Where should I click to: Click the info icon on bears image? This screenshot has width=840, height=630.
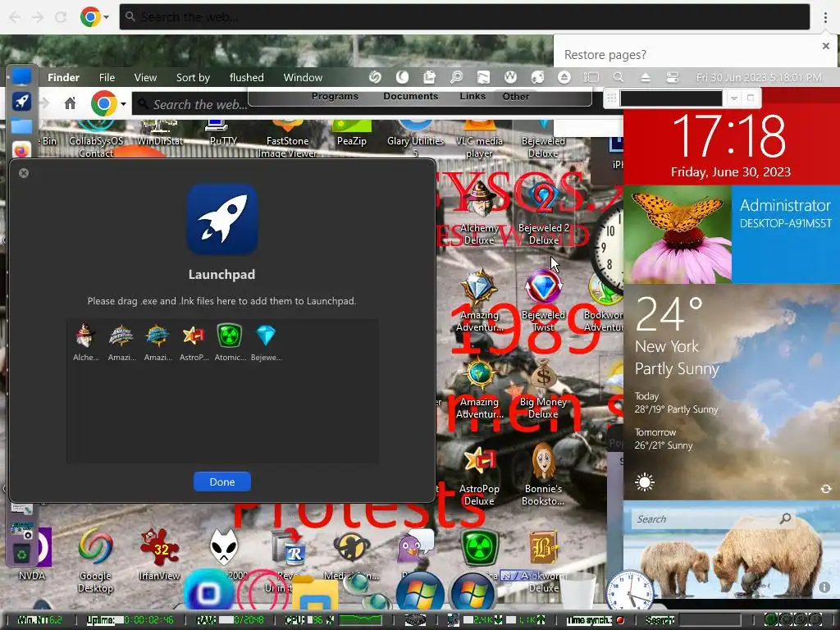coord(824,587)
